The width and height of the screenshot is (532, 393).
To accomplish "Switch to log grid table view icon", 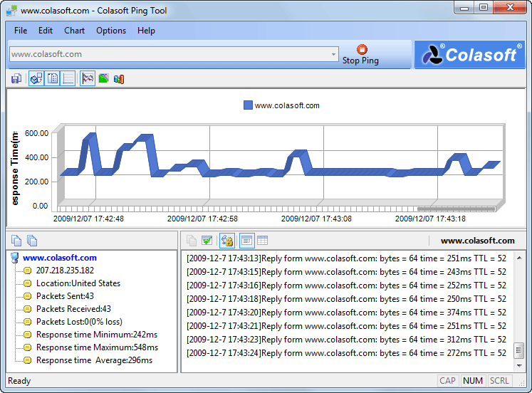I will tap(263, 241).
